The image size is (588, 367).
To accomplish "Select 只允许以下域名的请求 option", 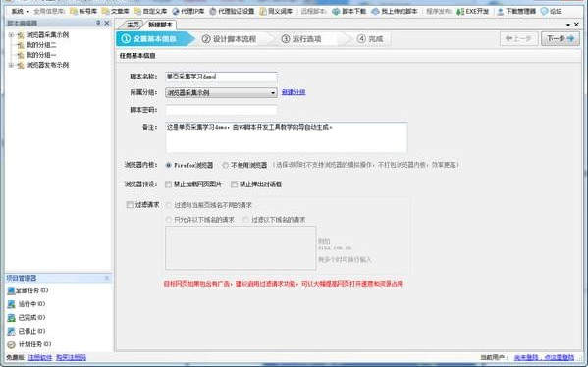I will [x=169, y=219].
